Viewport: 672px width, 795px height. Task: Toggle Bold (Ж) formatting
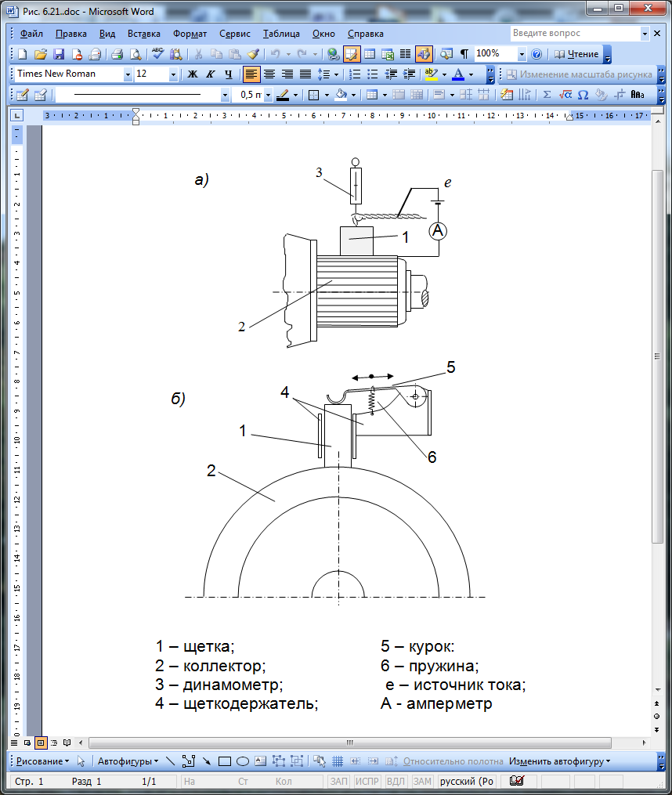[193, 74]
